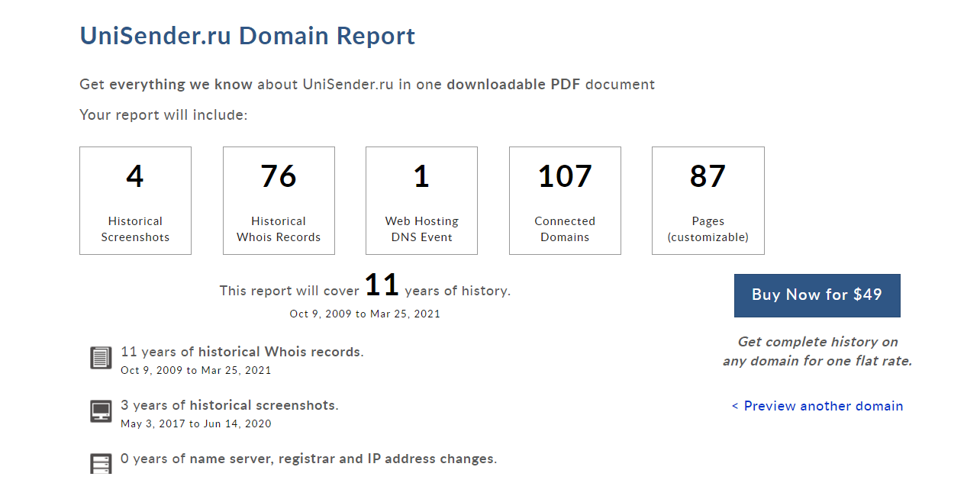The image size is (980, 483).
Task: Click the text '3 years of historical screenshots.'
Action: click(230, 405)
